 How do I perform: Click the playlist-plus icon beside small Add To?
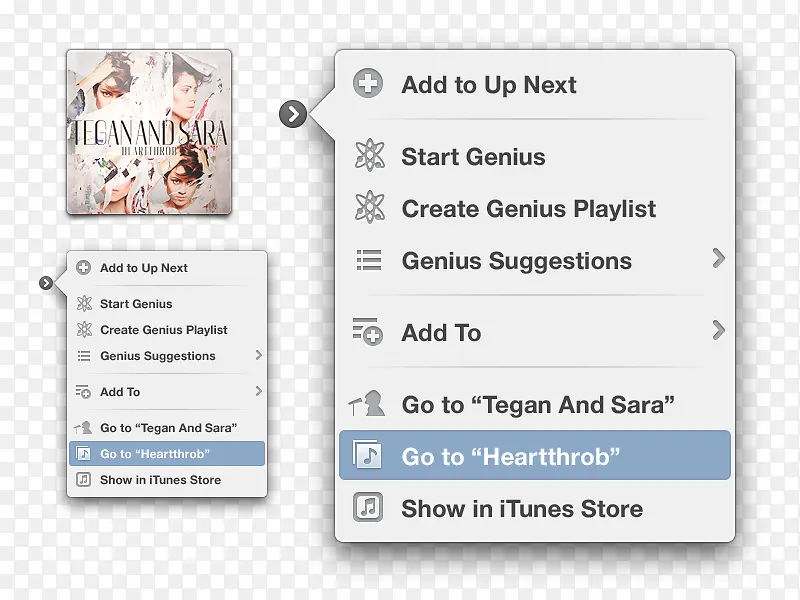83,392
